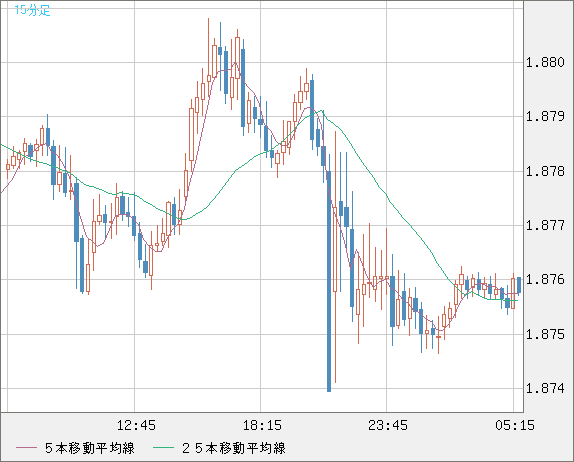The image size is (574, 462).
Task: Click the 1.880 price axis label
Action: [545, 62]
